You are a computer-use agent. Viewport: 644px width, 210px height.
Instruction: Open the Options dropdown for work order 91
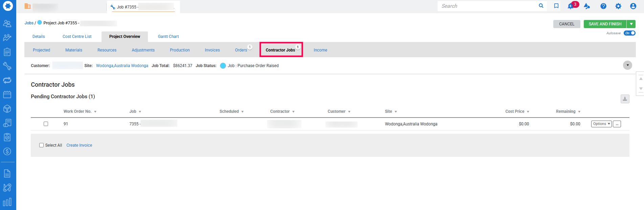[601, 124]
